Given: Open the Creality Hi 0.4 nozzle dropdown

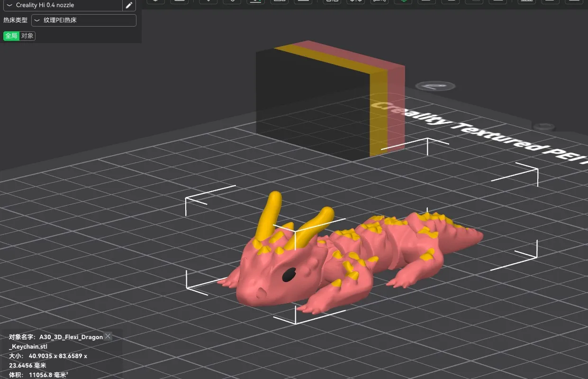Looking at the screenshot, I should 63,5.
